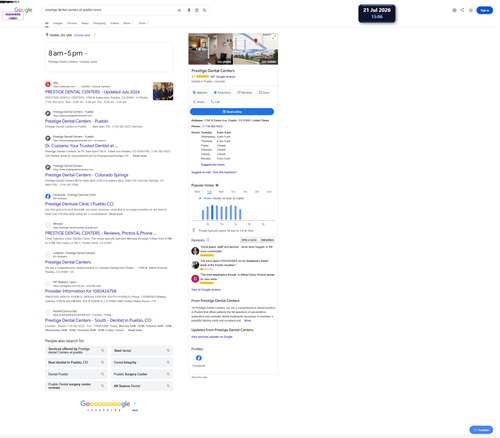Image resolution: width=500 pixels, height=438 pixels.
Task: Switch to the Maps search tab
Action: click(x=85, y=23)
